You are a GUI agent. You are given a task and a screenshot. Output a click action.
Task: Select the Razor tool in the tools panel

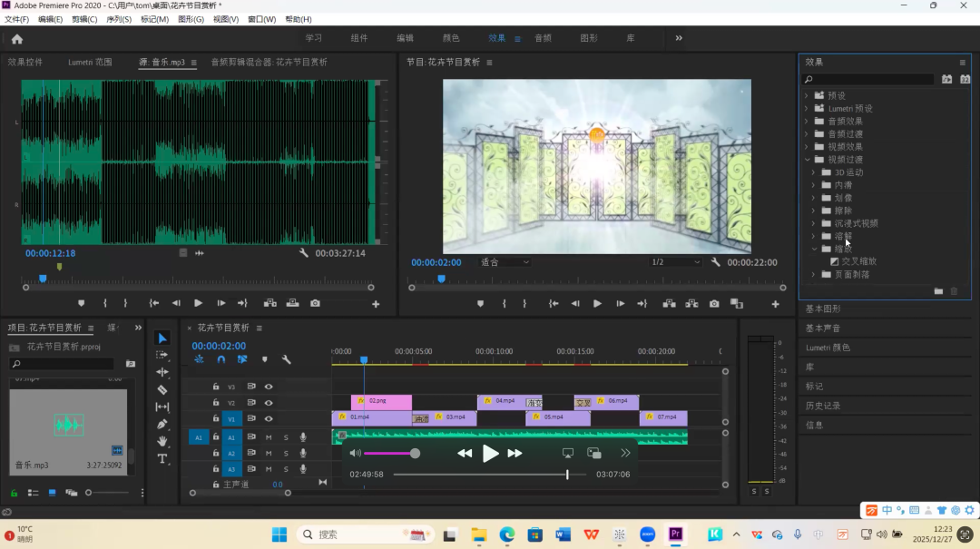(x=162, y=390)
